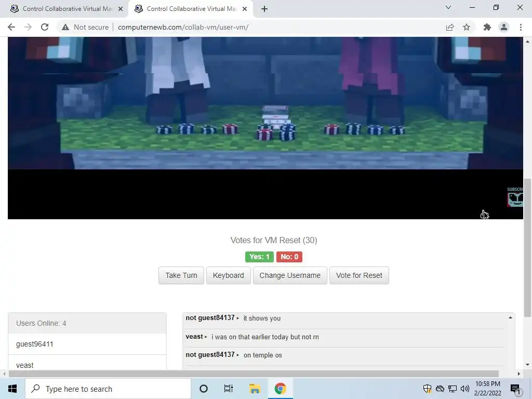Reload the current page
Viewport: 532px width, 399px height.
click(x=45, y=27)
